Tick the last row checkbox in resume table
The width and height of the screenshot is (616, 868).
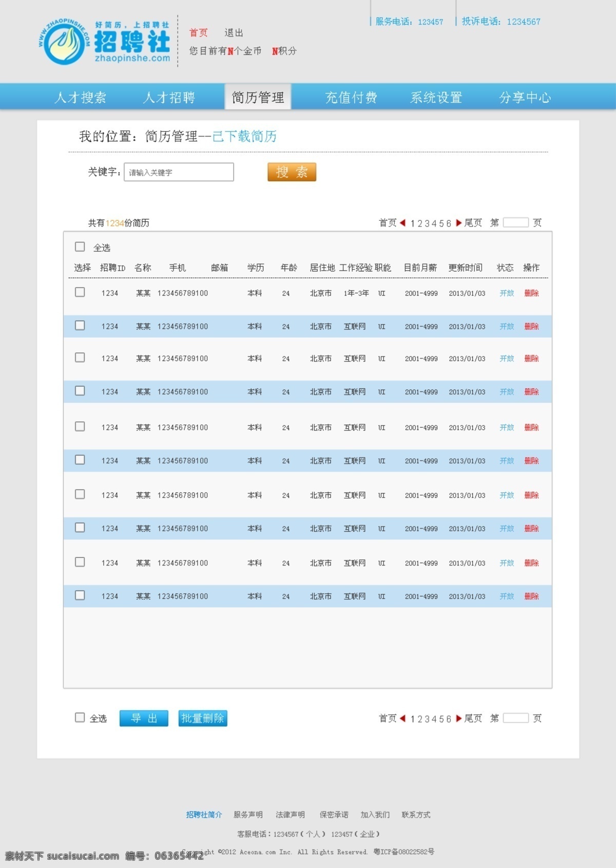pyautogui.click(x=80, y=595)
